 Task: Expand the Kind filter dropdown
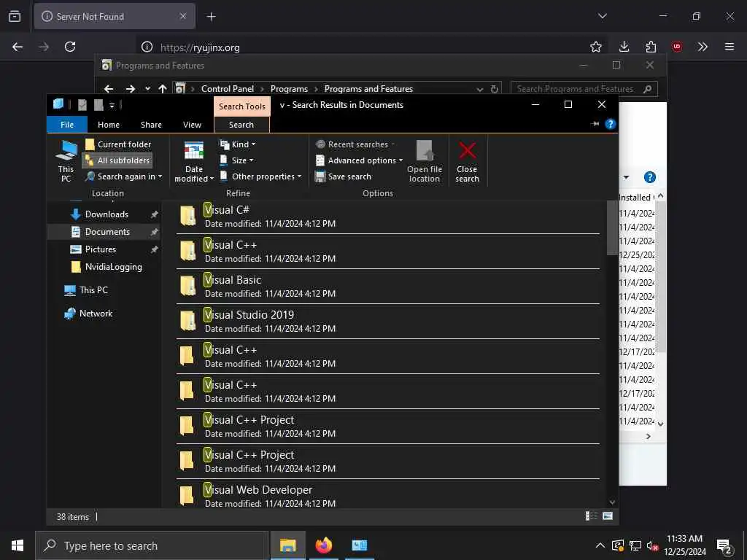coord(237,144)
